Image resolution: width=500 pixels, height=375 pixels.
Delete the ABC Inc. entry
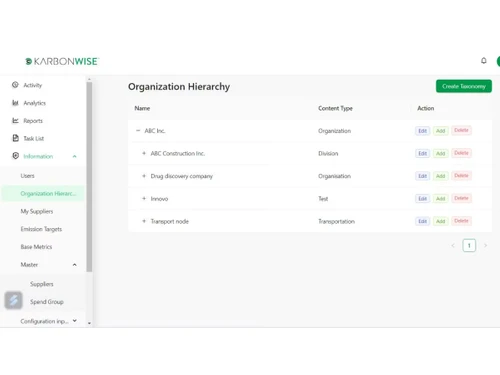click(x=461, y=130)
